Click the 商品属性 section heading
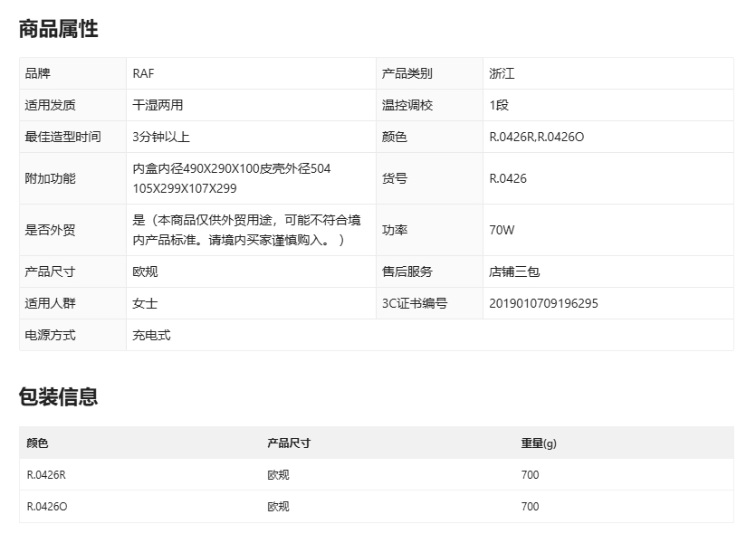The image size is (756, 543). coord(59,29)
